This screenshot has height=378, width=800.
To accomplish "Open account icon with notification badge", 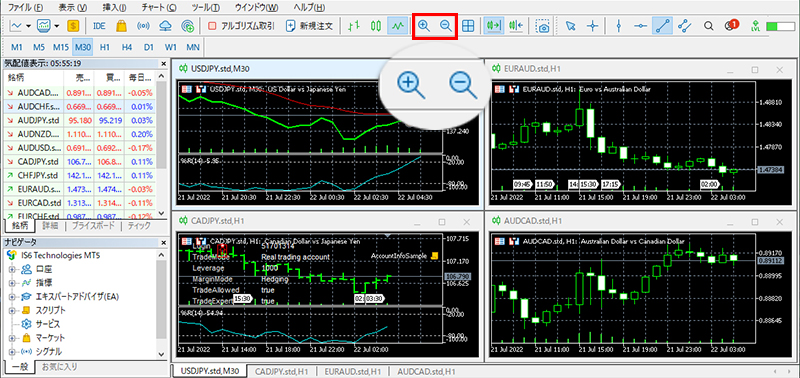I will tap(731, 25).
